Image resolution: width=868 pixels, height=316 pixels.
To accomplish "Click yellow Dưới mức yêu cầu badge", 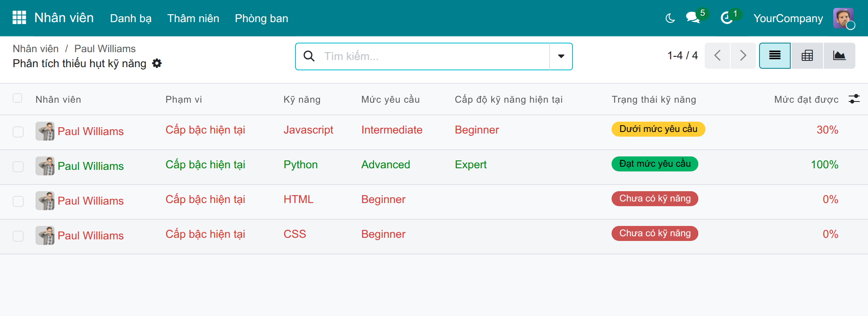I will click(658, 129).
